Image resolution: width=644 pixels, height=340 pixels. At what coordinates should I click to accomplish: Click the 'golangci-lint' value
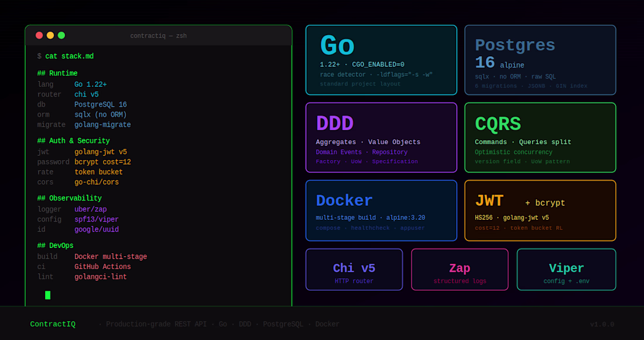[101, 277]
